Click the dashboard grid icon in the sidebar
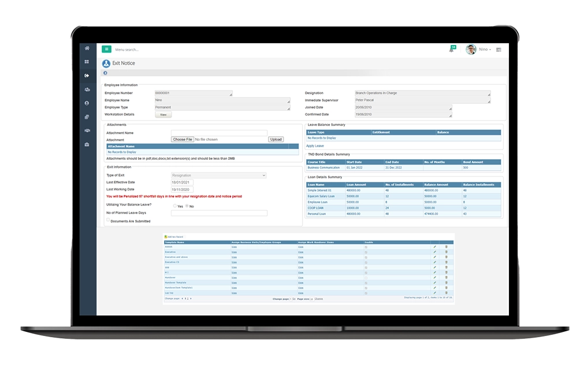This screenshot has width=588, height=367. pyautogui.click(x=87, y=62)
